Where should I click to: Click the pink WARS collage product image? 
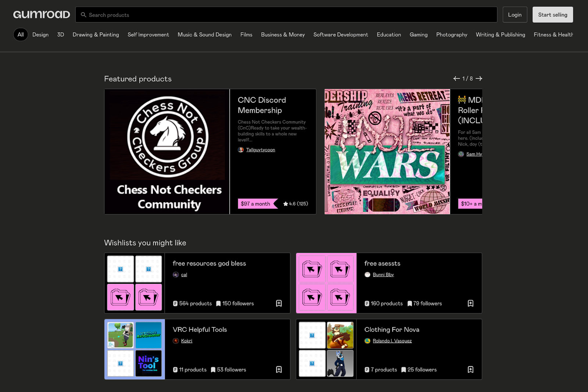[x=387, y=152]
